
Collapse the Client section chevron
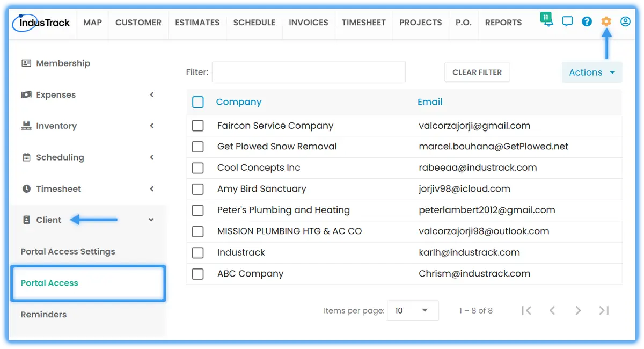pyautogui.click(x=151, y=220)
